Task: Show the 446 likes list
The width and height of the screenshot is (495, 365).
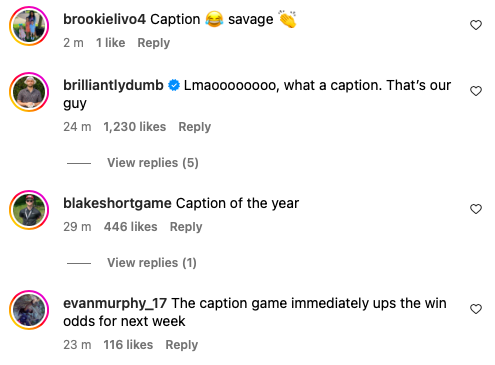Action: click(131, 227)
